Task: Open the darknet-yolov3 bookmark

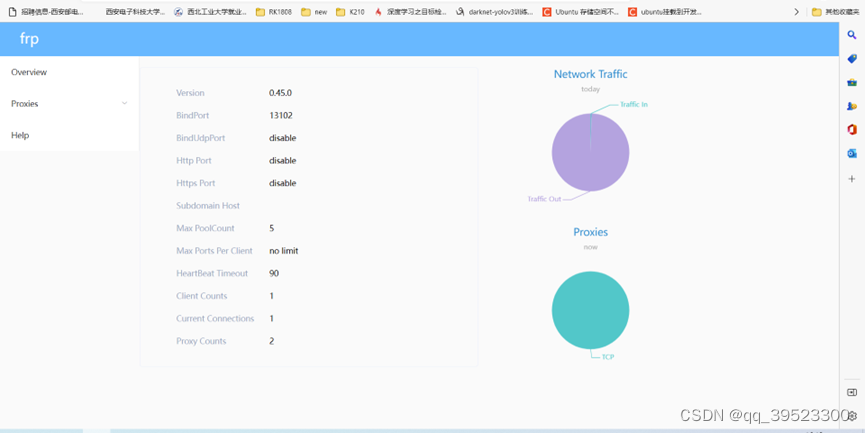Action: pos(494,12)
